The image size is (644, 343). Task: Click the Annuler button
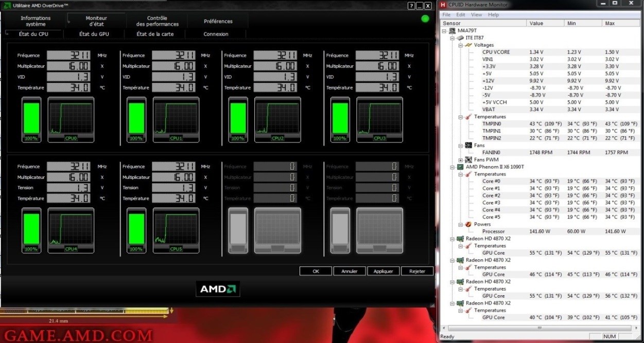(x=349, y=271)
